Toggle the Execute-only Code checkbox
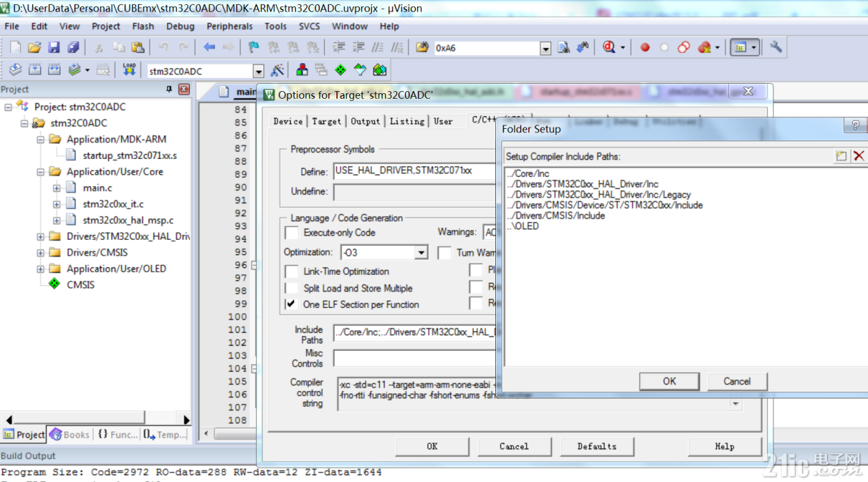The image size is (868, 482). (x=292, y=232)
